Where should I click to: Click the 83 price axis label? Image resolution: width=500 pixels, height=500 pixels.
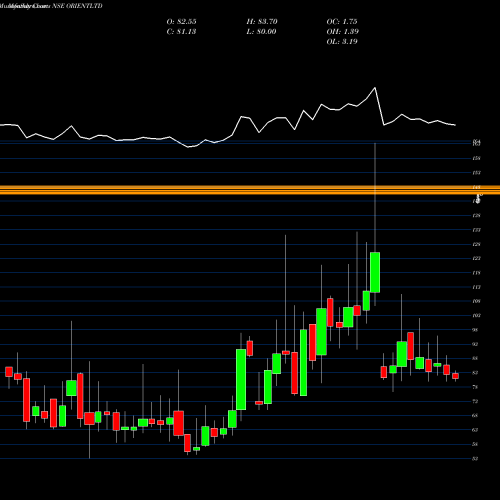pyautogui.click(x=475, y=373)
